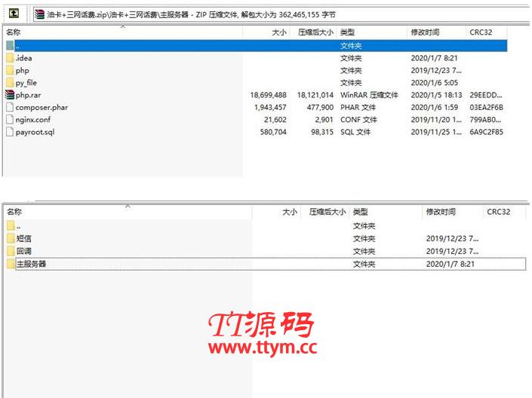Click modified date 2020/1/6 5:05
The height and width of the screenshot is (398, 532).
pos(435,83)
